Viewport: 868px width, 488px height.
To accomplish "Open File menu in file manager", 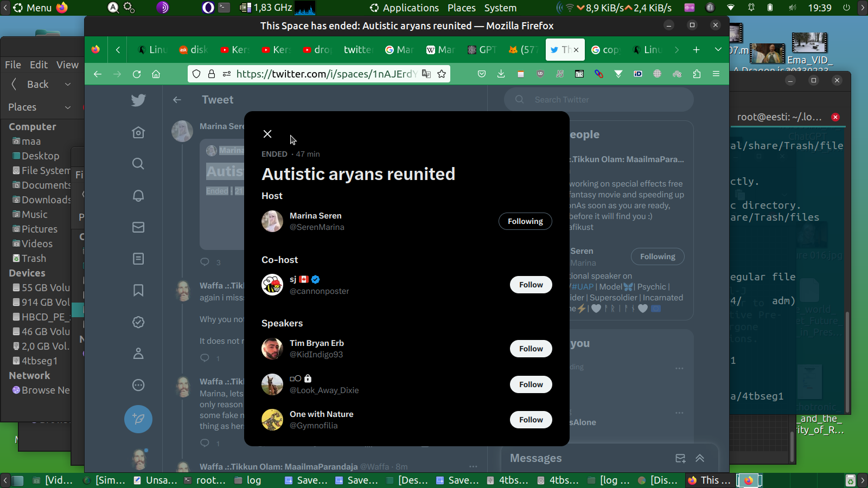I will [13, 65].
